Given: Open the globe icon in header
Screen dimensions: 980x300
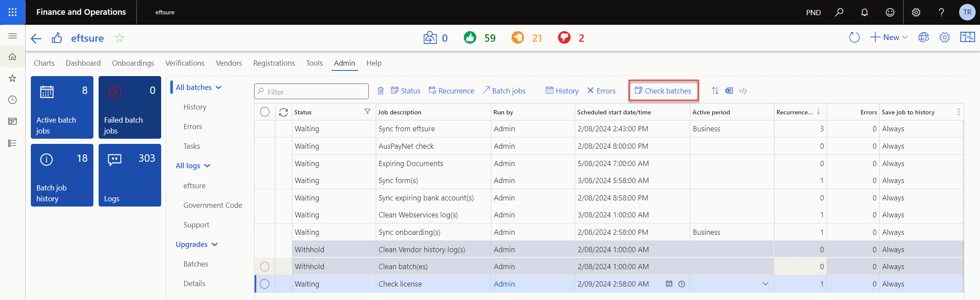Looking at the screenshot, I should (x=924, y=37).
